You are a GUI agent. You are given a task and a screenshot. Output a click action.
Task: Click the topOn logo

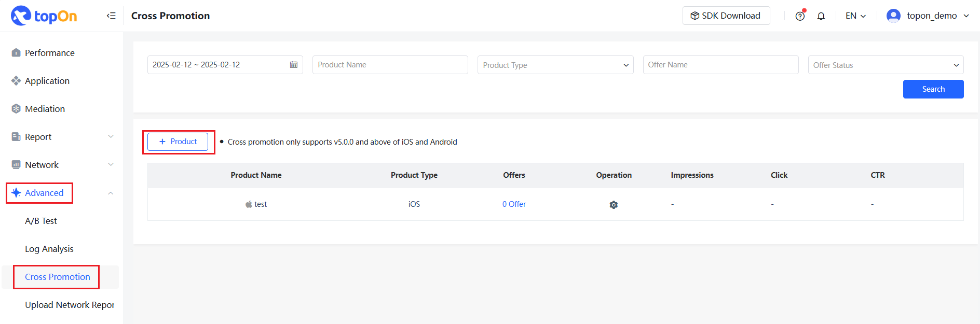(x=44, y=16)
